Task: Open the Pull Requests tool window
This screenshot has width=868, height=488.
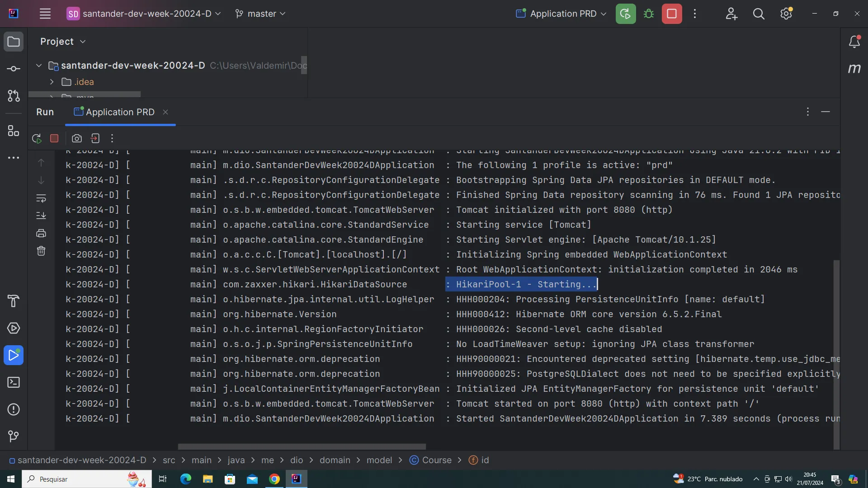Action: coord(14,96)
